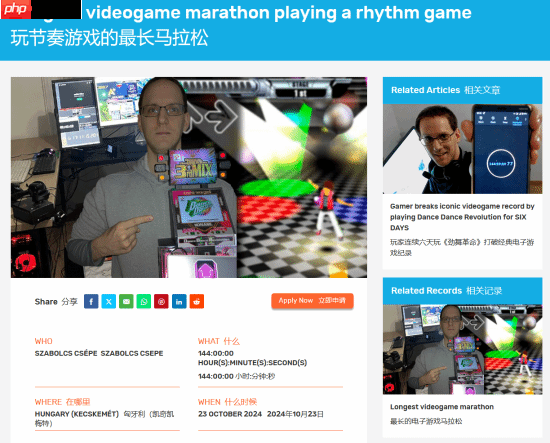Click the Related Articles header
This screenshot has height=443, width=550.
pos(462,90)
